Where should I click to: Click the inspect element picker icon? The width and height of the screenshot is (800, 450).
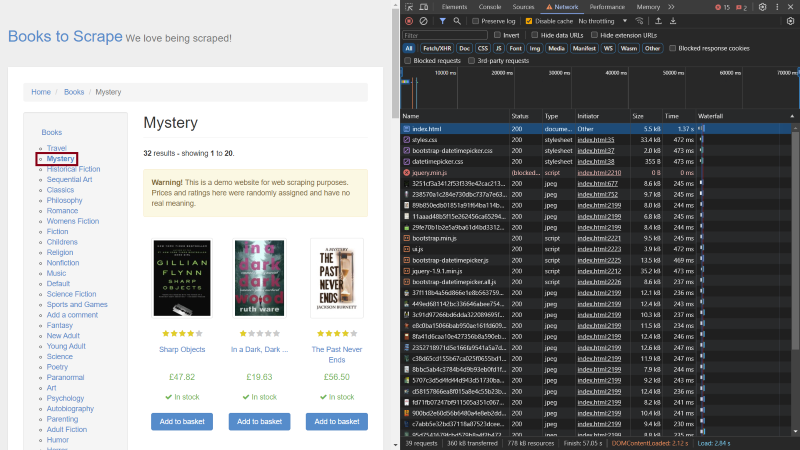pos(410,6)
